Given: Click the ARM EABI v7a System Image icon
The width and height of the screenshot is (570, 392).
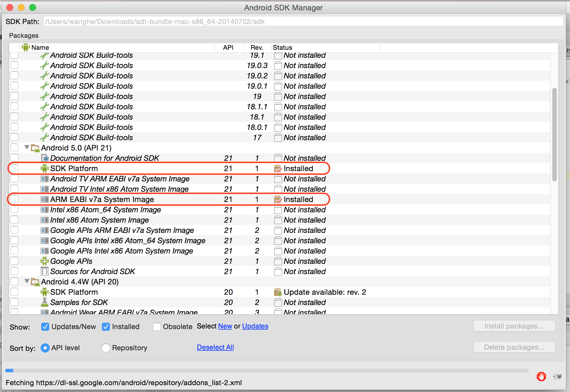Looking at the screenshot, I should (45, 199).
